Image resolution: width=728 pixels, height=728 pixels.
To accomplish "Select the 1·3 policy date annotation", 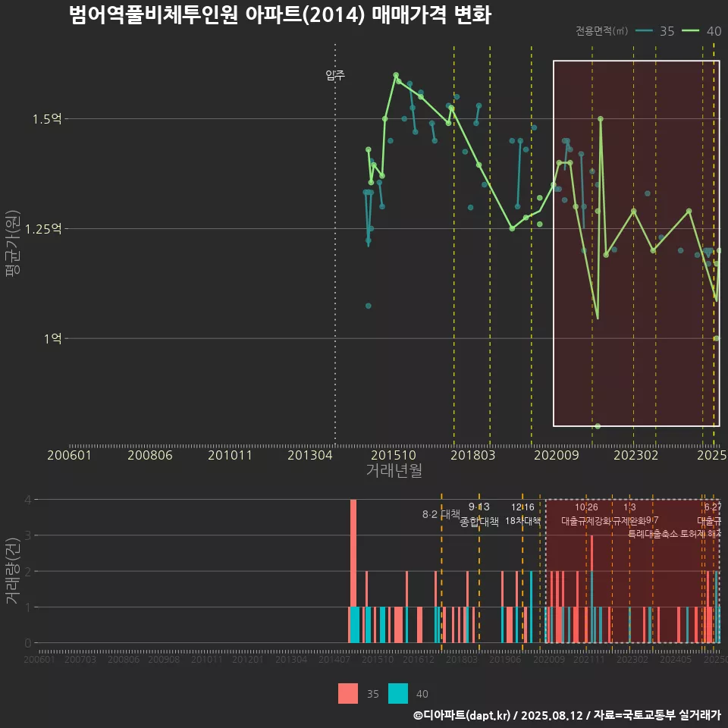I will pyautogui.click(x=629, y=507).
